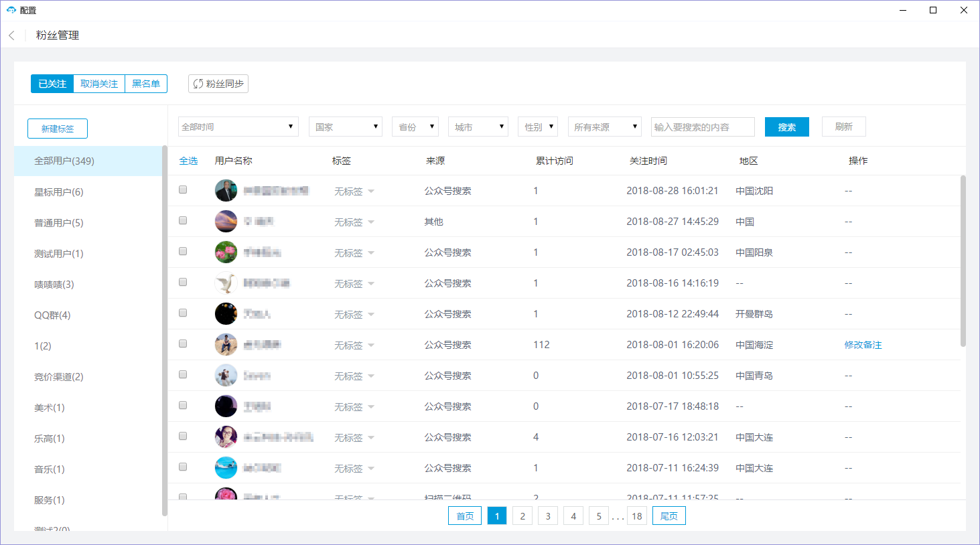
Task: Open the tag dropdown for the 中国青岛 user
Action: click(x=371, y=376)
